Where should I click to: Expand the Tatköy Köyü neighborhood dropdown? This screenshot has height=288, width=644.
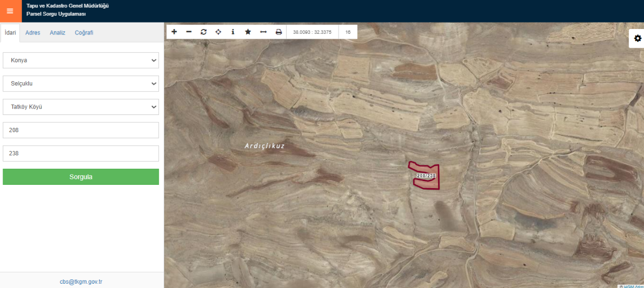point(80,107)
